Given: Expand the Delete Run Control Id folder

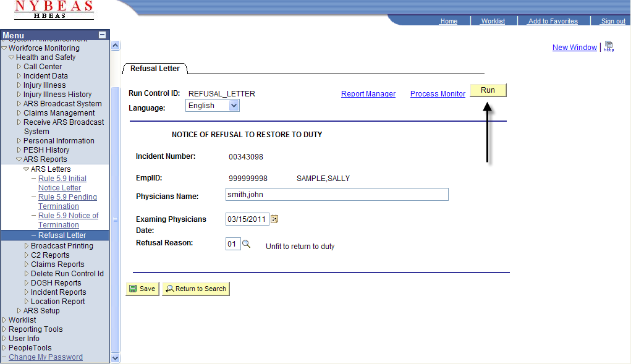Looking at the screenshot, I should click(27, 274).
